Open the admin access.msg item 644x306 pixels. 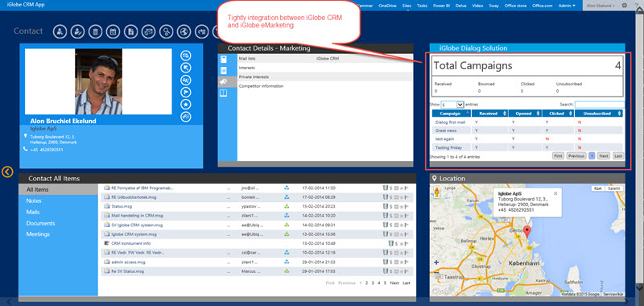[128, 262]
